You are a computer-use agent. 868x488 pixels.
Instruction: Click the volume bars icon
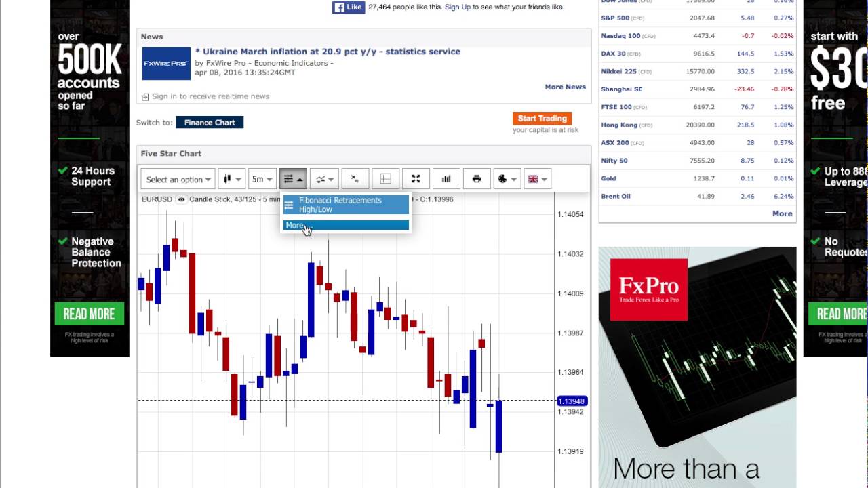tap(446, 179)
